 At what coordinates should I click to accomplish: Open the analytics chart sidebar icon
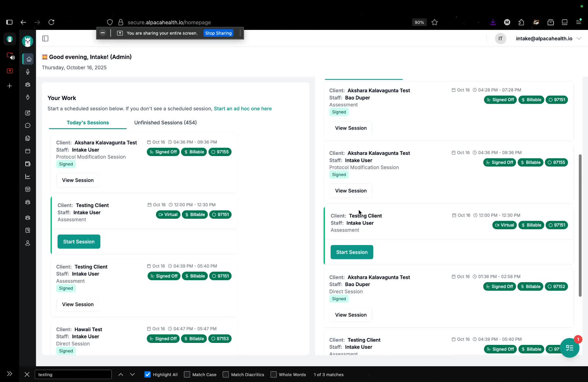[x=28, y=177]
